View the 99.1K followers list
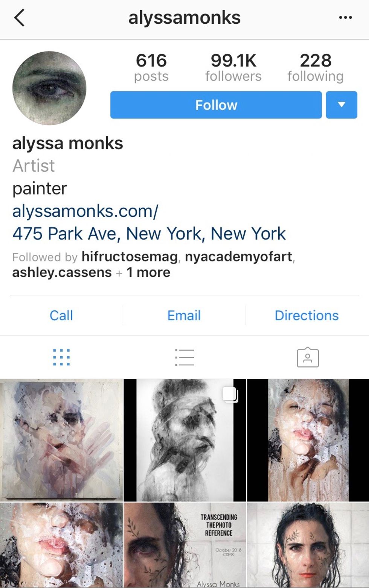Image resolution: width=369 pixels, height=588 pixels. tap(233, 68)
